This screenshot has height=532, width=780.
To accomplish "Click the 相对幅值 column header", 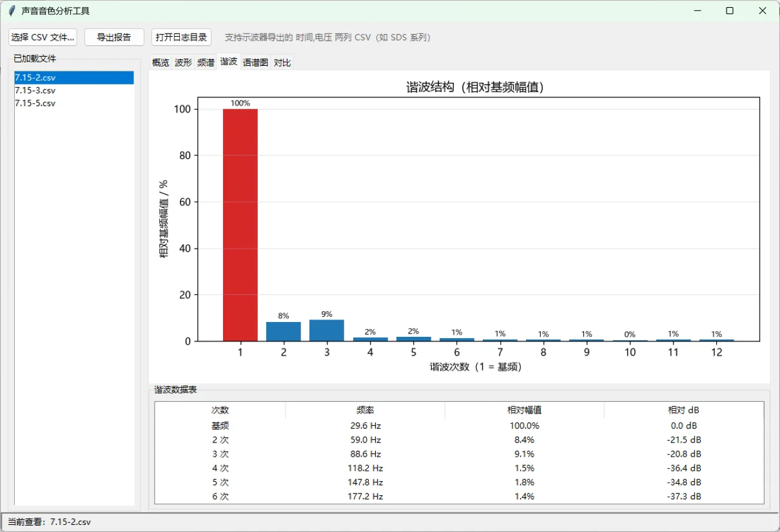I will 524,410.
